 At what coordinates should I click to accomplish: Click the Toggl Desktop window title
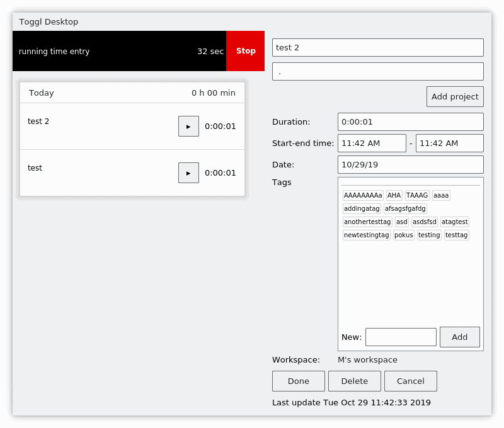(49, 22)
